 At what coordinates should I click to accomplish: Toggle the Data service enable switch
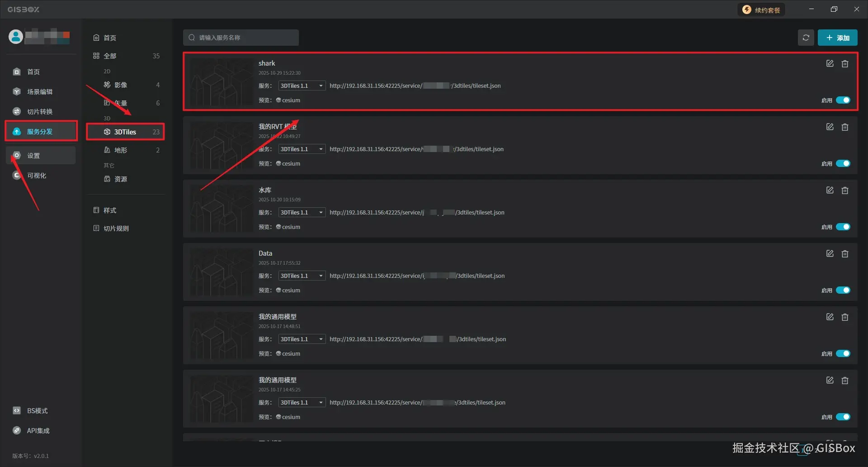click(x=843, y=291)
